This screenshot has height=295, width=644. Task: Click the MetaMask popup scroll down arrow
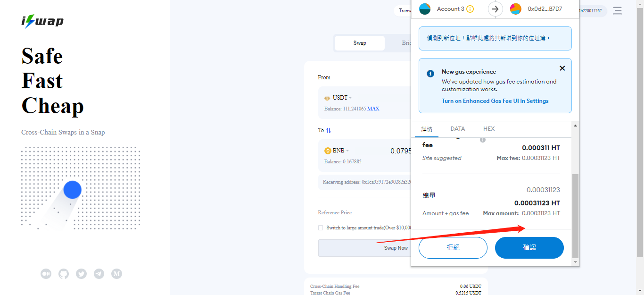pos(575,262)
